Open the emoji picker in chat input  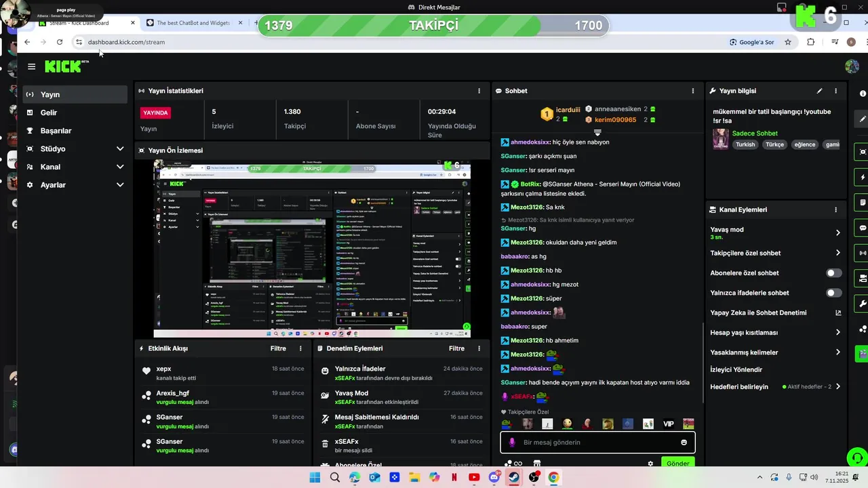point(684,443)
